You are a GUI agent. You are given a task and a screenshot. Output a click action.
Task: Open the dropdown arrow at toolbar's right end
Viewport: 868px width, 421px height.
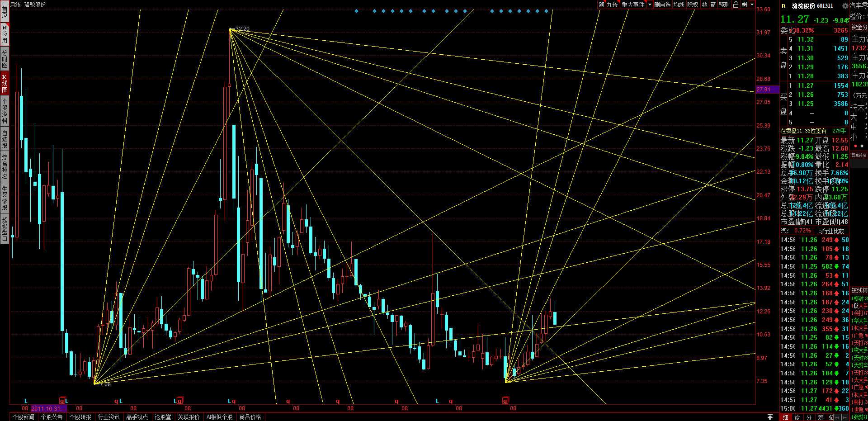tap(752, 5)
